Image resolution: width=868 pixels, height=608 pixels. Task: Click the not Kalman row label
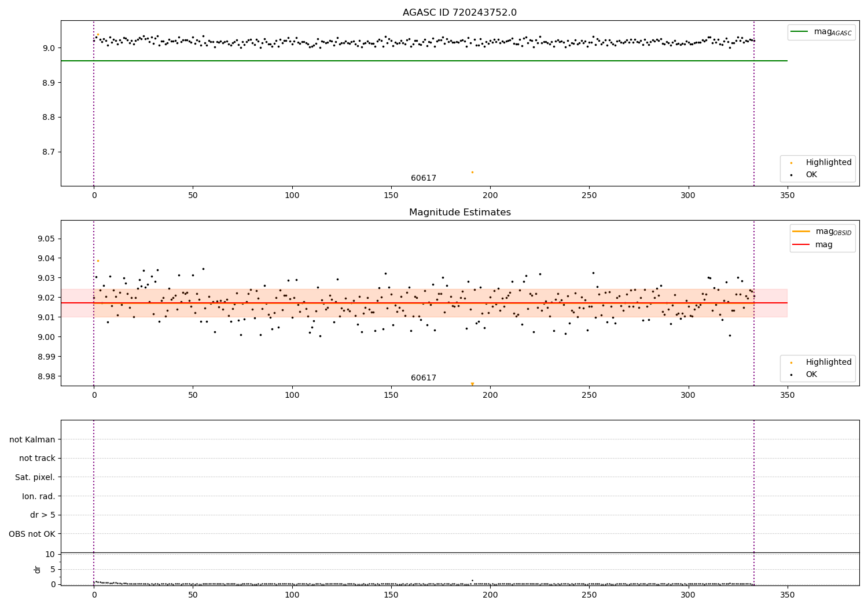(x=32, y=439)
